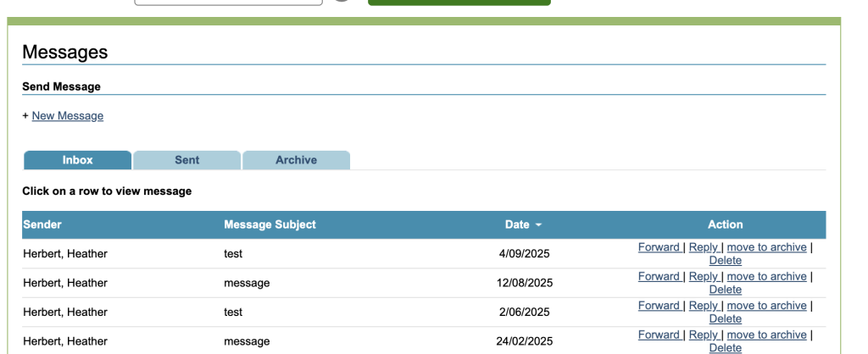Screen dimensions: 868x354
Task: Click the Message Subject column header
Action: coord(270,224)
